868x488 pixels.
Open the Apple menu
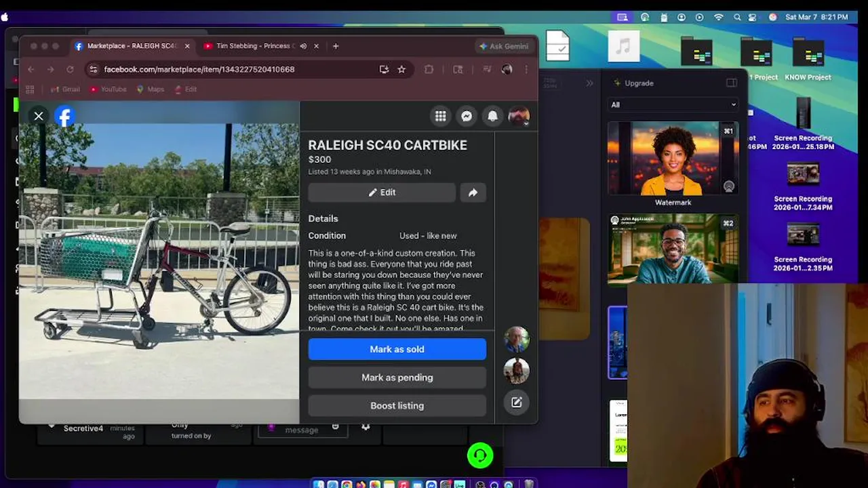pyautogui.click(x=5, y=17)
